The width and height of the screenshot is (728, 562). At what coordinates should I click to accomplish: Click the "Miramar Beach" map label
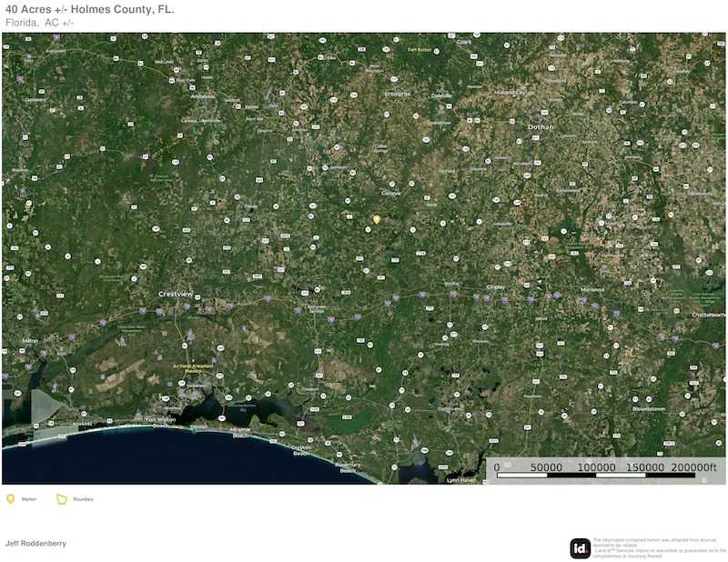tap(241, 433)
